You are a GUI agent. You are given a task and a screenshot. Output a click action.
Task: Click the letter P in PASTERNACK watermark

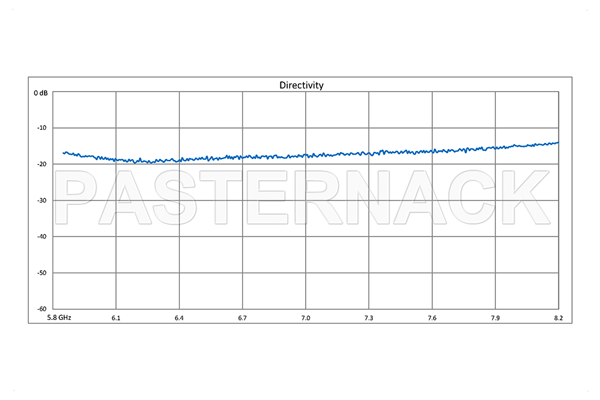[x=82, y=200]
